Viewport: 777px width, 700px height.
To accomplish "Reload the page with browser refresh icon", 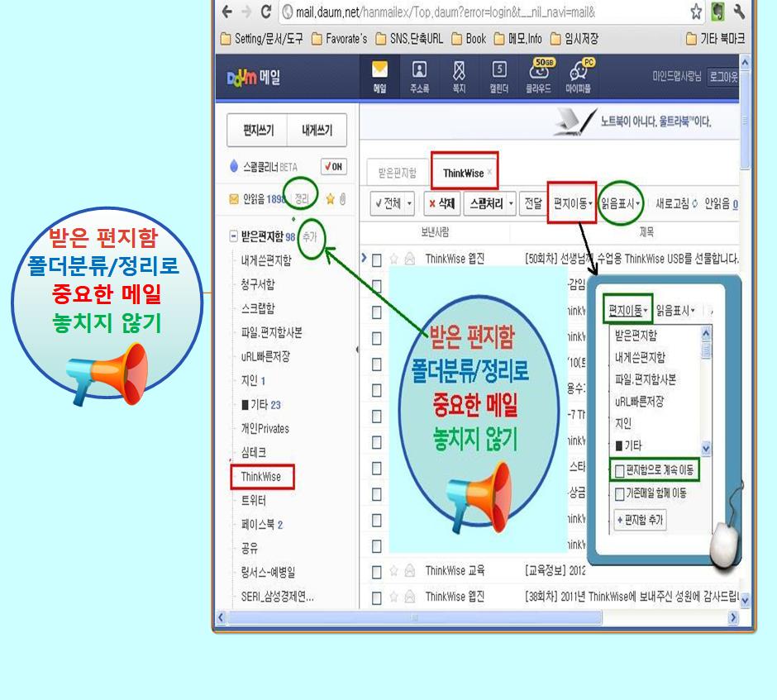I will tap(265, 13).
